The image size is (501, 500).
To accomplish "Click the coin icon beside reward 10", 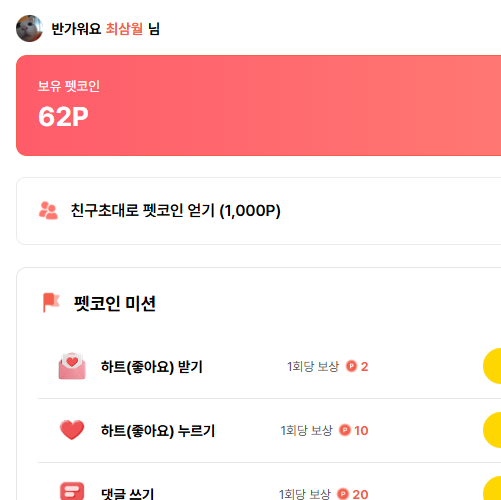I will (x=345, y=430).
